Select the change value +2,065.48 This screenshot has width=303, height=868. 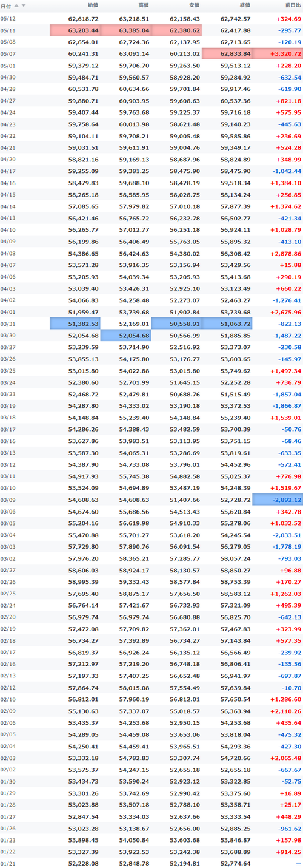coord(286,758)
